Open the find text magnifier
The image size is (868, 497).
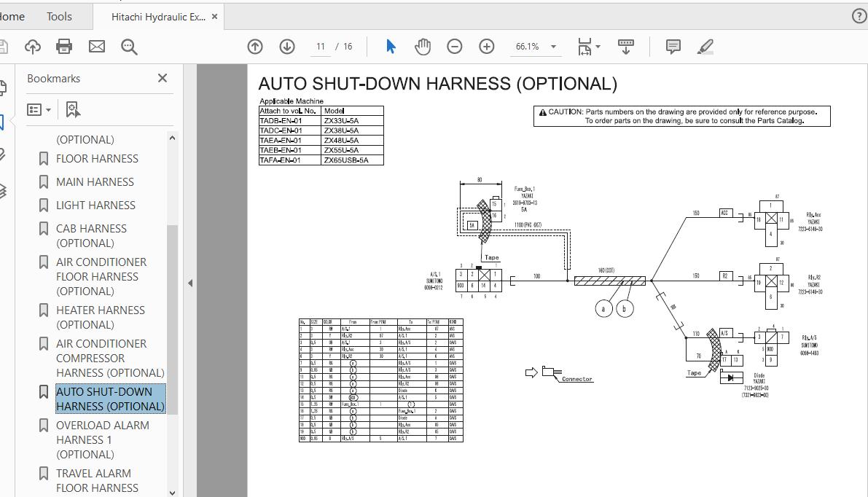129,47
